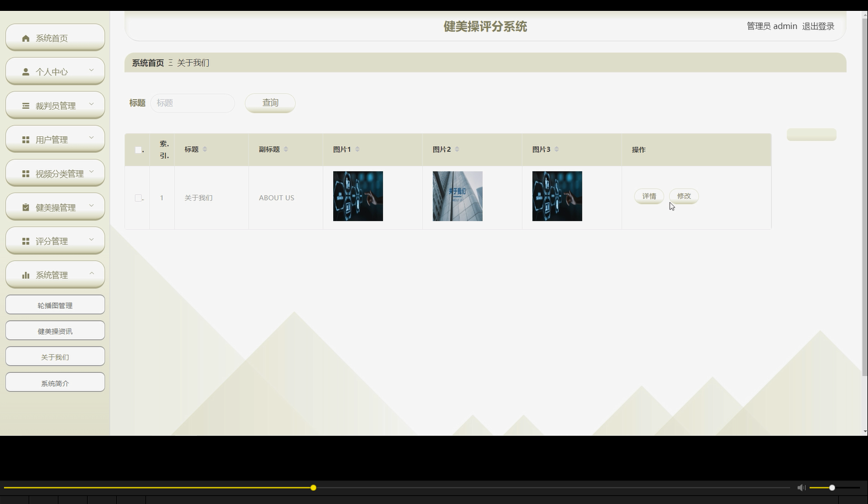Click the bar chart icon on 系统管理
Image resolution: width=868 pixels, height=504 pixels.
26,274
